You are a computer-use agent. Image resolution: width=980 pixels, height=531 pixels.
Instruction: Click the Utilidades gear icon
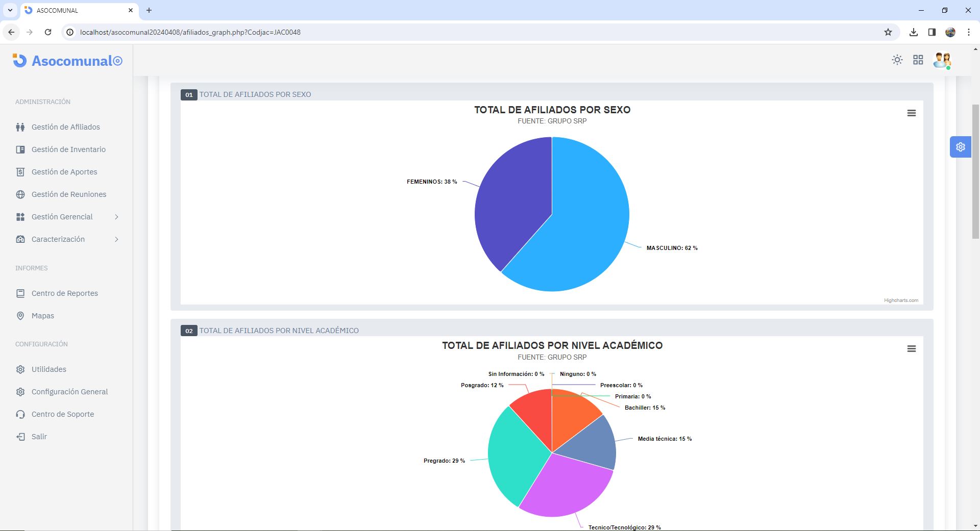coord(20,369)
